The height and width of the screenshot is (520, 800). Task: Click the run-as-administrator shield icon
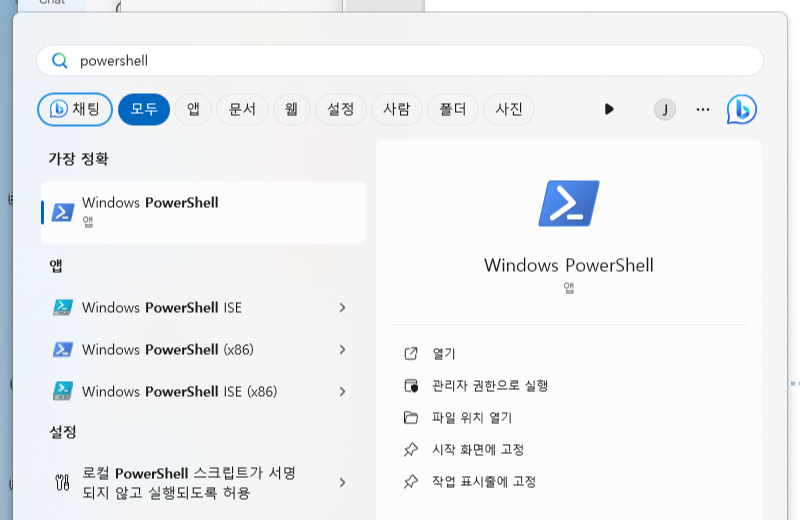point(411,385)
